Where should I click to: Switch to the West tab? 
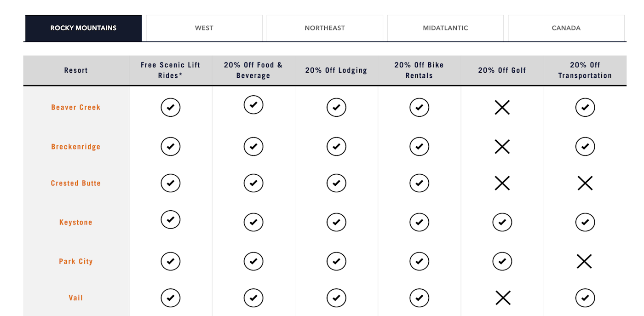point(204,28)
